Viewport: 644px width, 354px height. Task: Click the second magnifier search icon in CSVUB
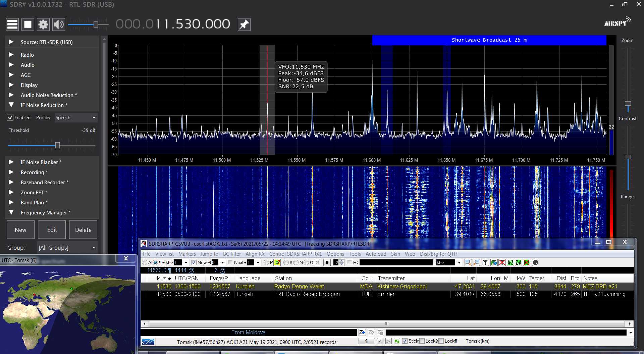tap(476, 262)
